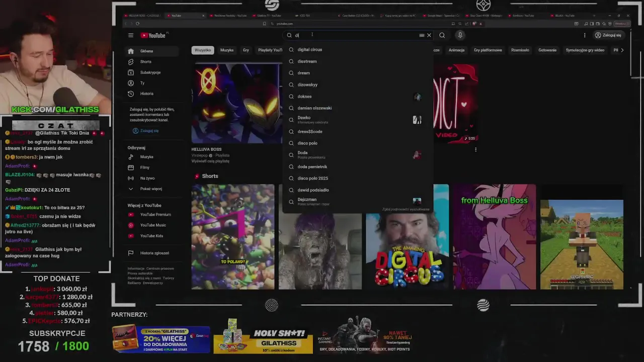644x362 pixels.
Task: Choose the 'Doda' search suggestion
Action: point(357,155)
